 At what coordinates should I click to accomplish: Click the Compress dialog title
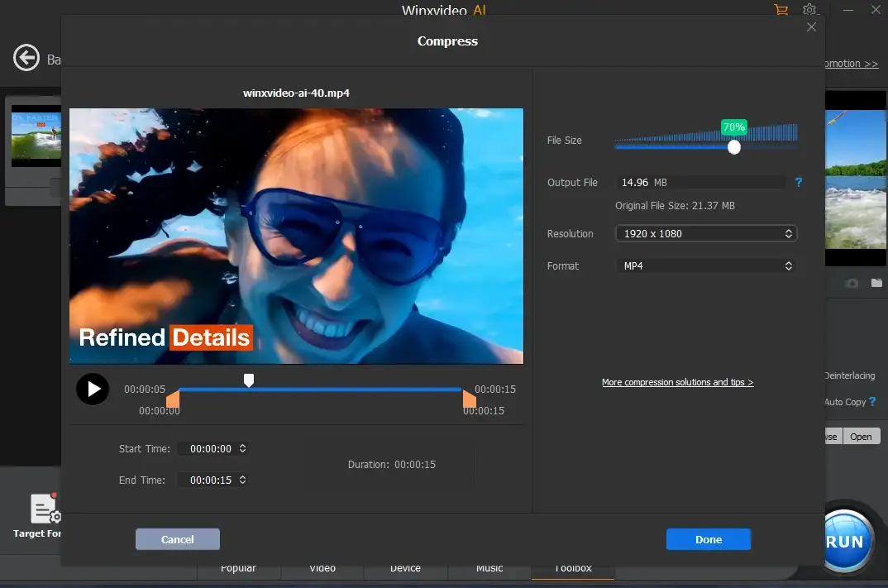pos(447,41)
